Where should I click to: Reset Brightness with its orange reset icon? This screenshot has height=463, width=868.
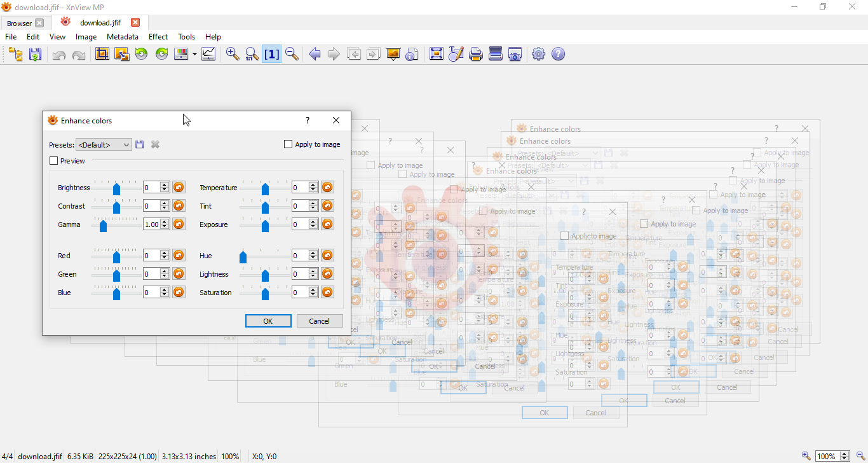click(x=179, y=187)
